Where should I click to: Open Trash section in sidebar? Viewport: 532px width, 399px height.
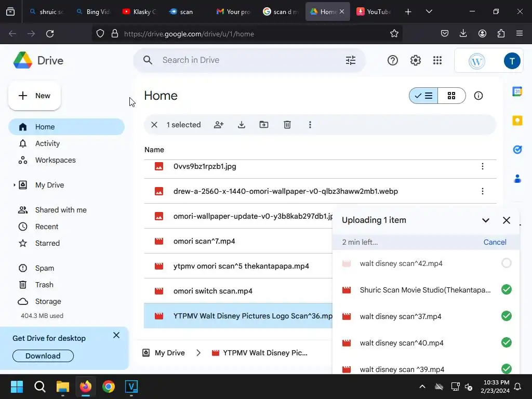point(66,285)
